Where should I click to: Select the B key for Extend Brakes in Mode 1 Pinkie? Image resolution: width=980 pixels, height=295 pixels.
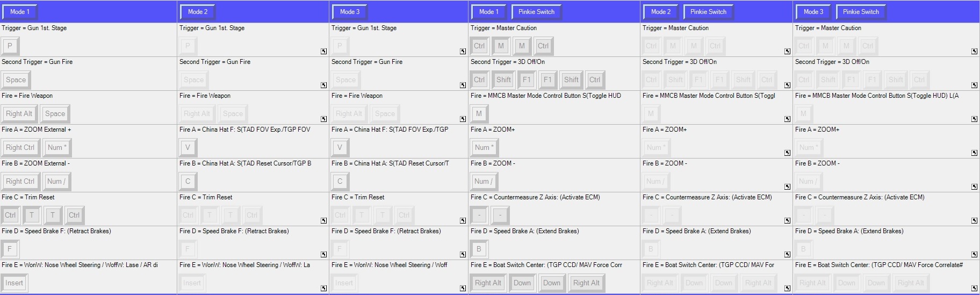click(x=479, y=249)
